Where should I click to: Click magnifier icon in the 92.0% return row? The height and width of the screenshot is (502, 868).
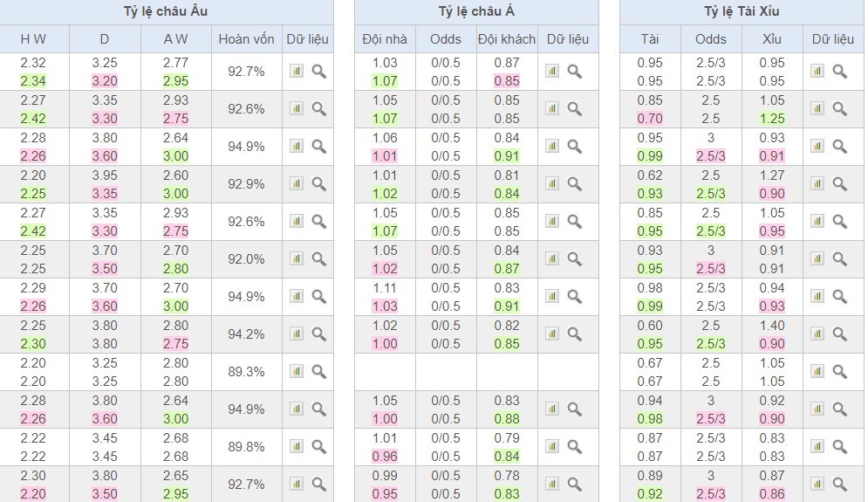pos(318,259)
